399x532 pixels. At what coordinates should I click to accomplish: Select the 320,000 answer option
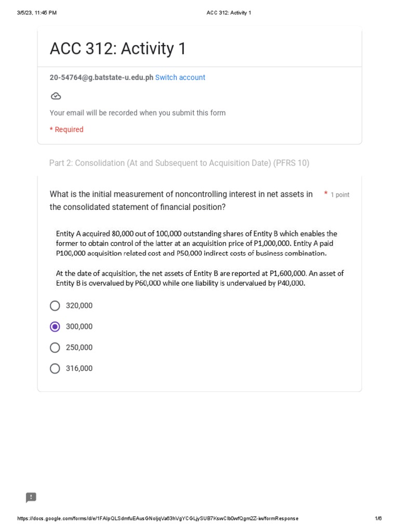(55, 306)
